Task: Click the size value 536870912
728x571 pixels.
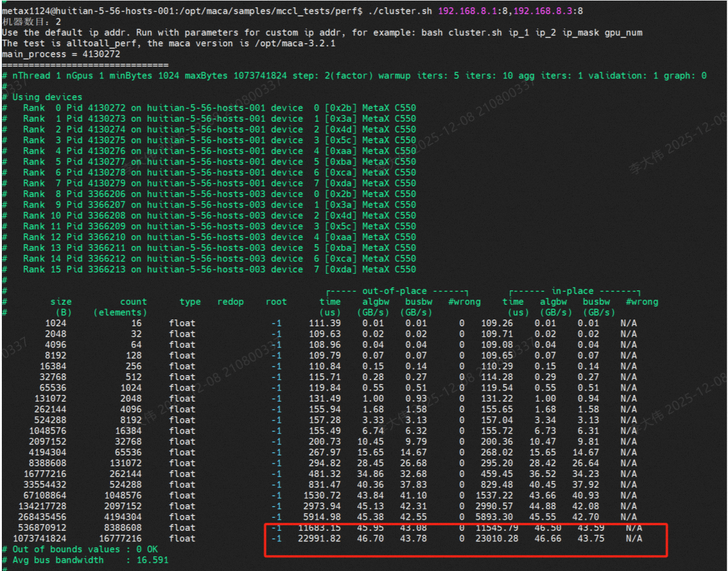Action: tap(42, 528)
